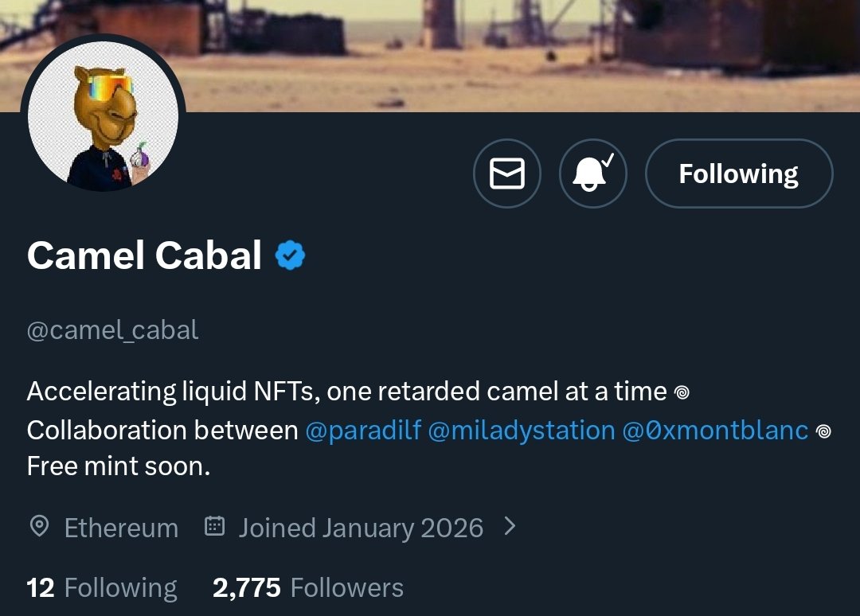Visit the @miladystation profile link
This screenshot has width=860, height=616.
click(522, 431)
